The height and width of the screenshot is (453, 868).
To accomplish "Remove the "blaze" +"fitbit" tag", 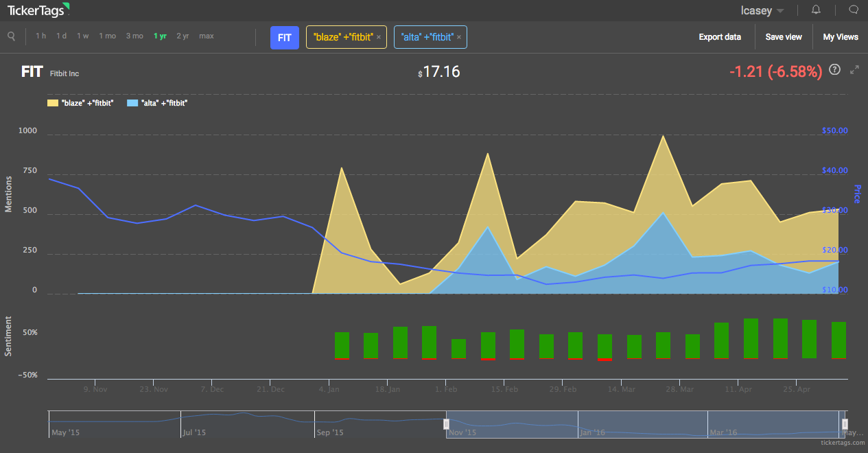I will 379,37.
